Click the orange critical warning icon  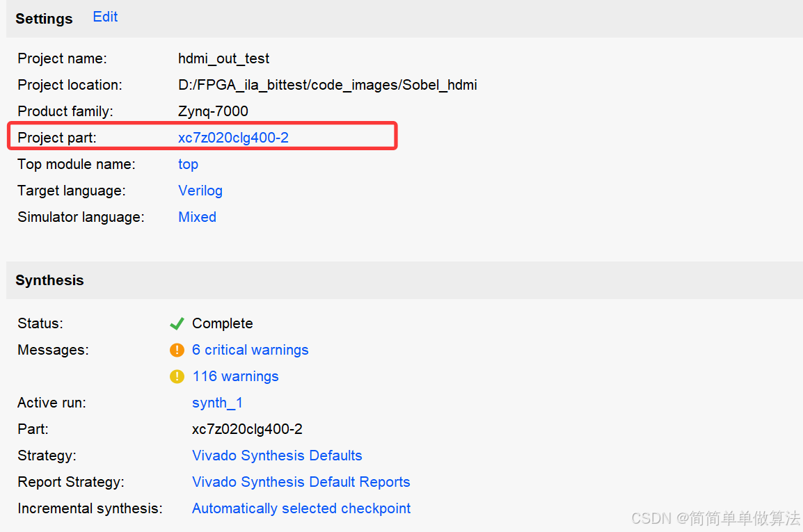coord(177,350)
